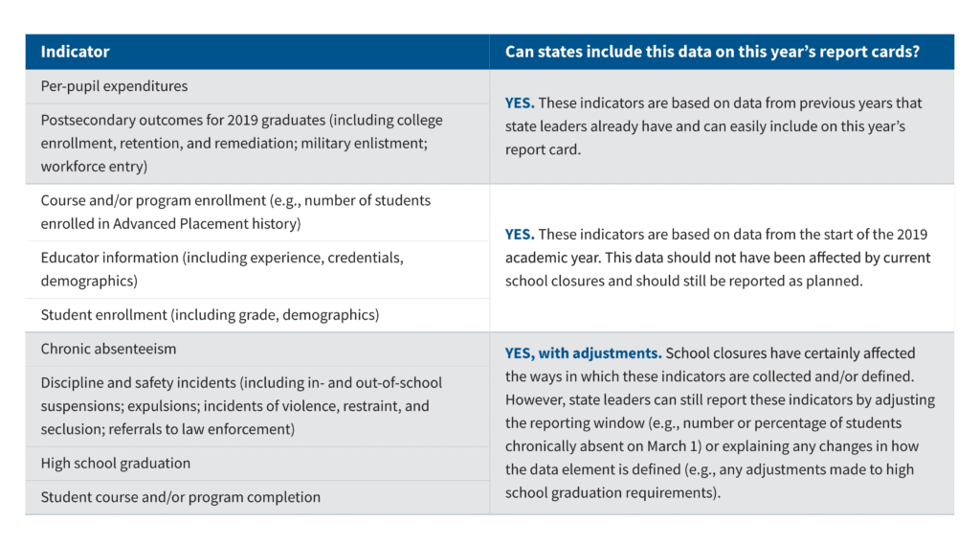Click the Course and/or program enrollment cell
The width and height of the screenshot is (980, 545).
235,212
